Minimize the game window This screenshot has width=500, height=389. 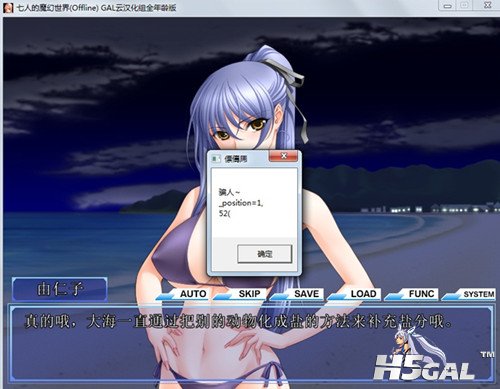(448, 6)
